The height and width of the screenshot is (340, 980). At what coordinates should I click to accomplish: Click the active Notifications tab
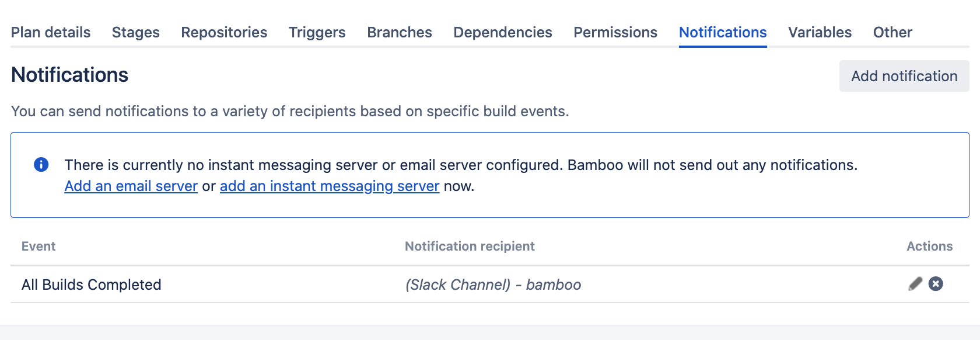pos(723,33)
